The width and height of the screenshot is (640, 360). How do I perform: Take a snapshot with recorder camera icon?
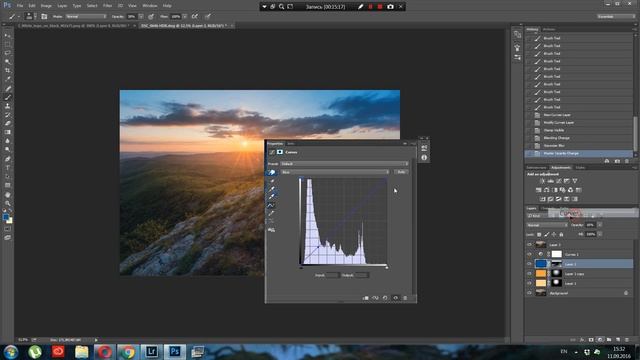pos(390,7)
